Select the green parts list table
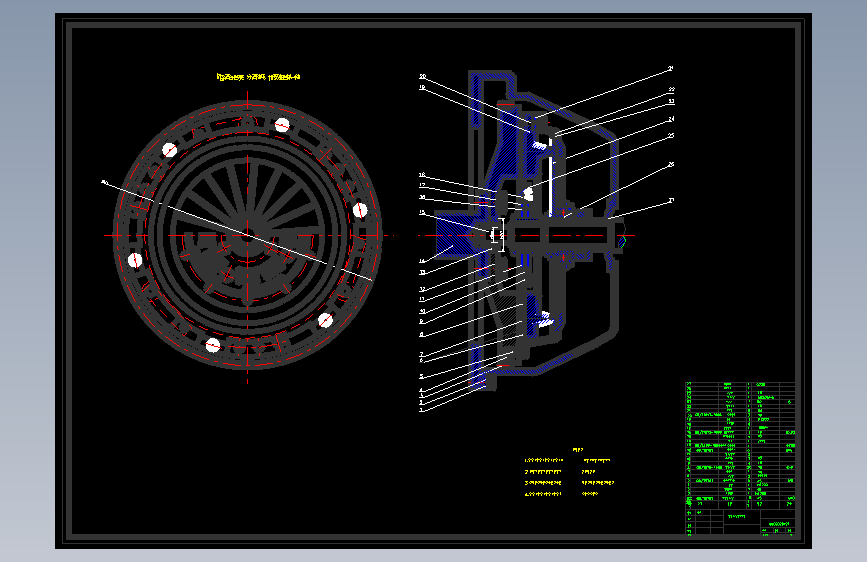This screenshot has height=562, width=867. [x=740, y=444]
